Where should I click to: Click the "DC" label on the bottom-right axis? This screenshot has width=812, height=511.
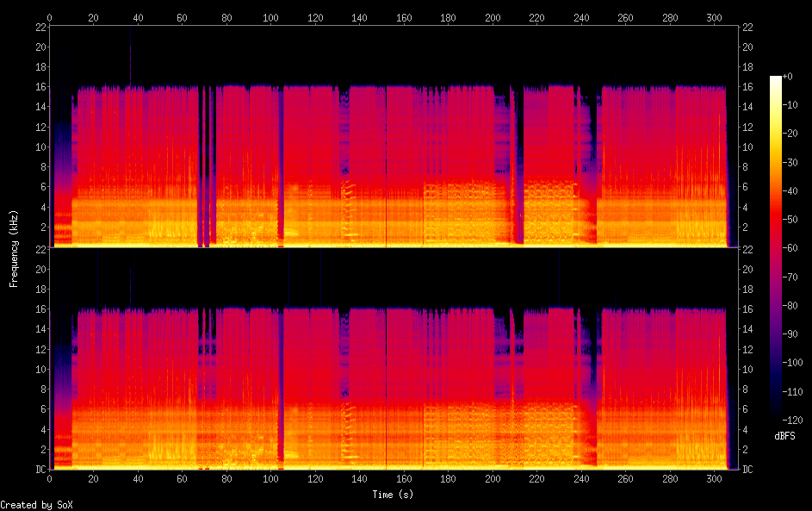coord(747,470)
